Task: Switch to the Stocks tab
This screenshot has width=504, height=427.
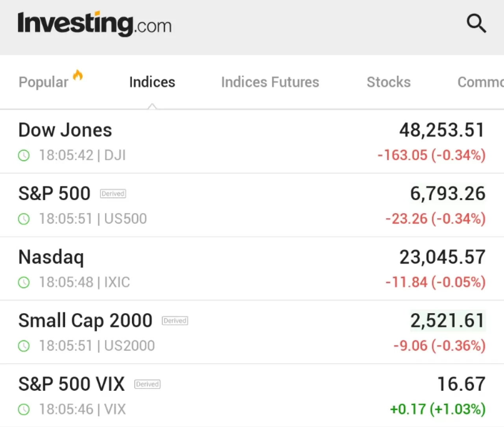Action: tap(389, 82)
